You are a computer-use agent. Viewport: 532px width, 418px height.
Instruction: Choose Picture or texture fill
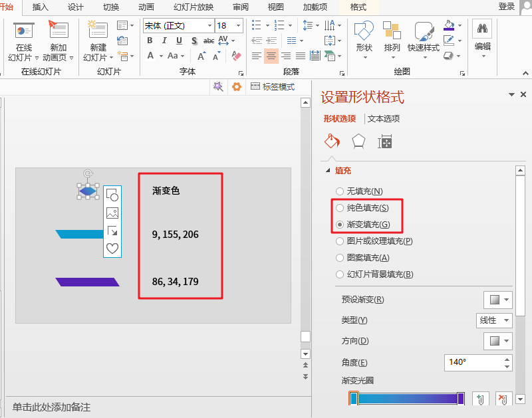click(x=340, y=241)
